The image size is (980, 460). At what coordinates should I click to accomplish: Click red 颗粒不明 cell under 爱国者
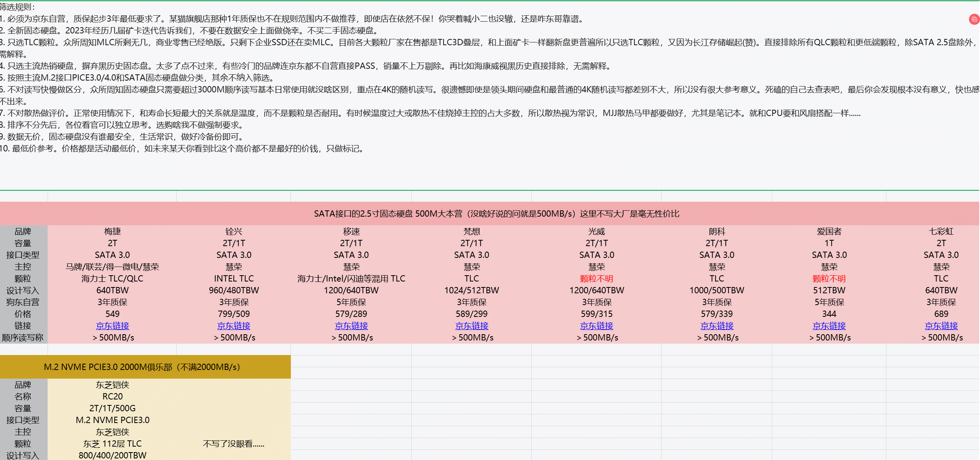(829, 279)
